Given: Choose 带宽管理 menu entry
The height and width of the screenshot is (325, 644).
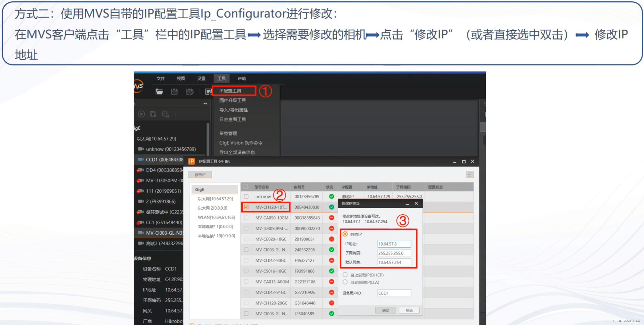Looking at the screenshot, I should tap(228, 133).
